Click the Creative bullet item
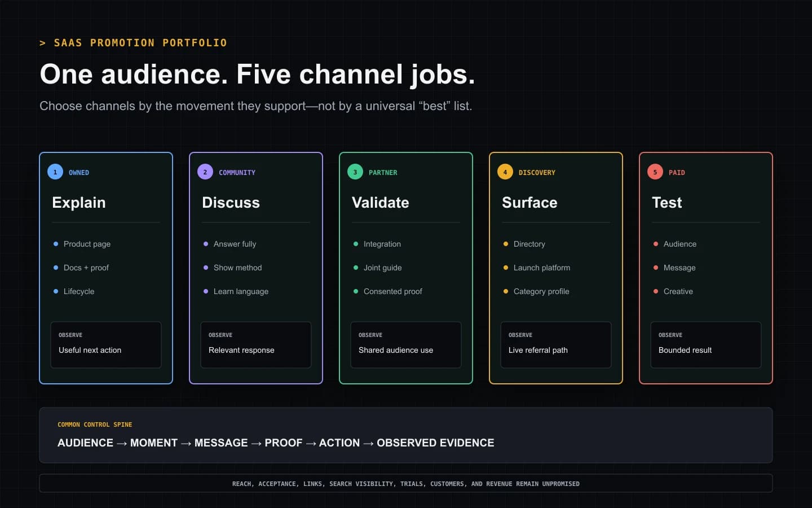The width and height of the screenshot is (812, 508). (x=673, y=291)
